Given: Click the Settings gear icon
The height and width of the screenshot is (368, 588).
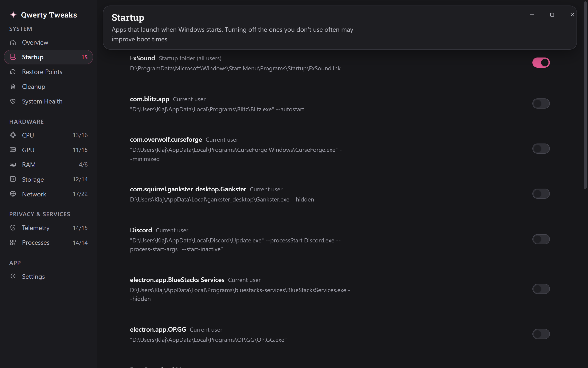Looking at the screenshot, I should [x=13, y=276].
